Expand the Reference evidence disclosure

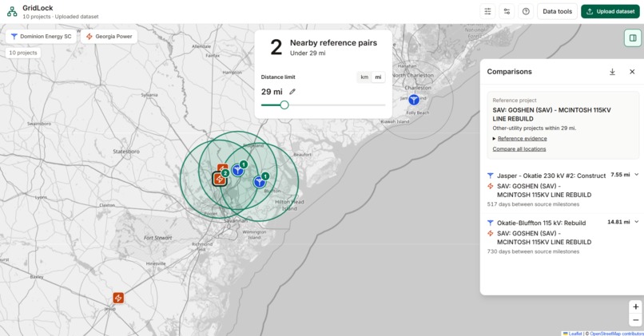point(519,139)
